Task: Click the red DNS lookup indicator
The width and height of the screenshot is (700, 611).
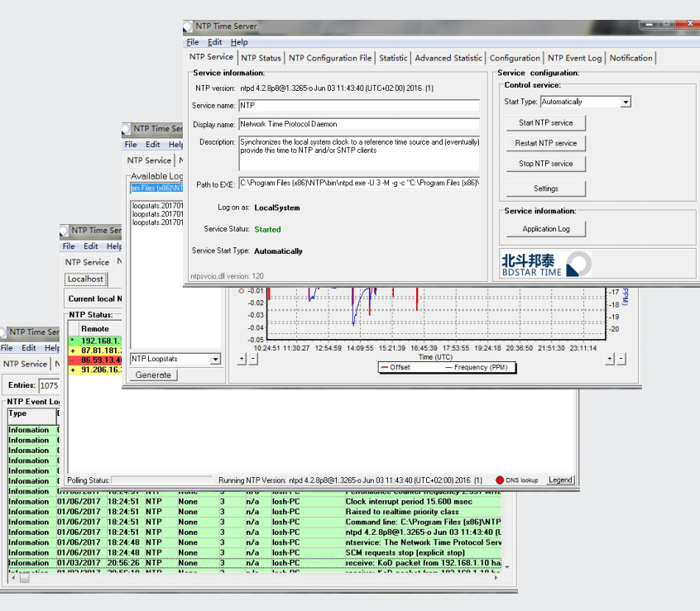Action: [x=500, y=480]
